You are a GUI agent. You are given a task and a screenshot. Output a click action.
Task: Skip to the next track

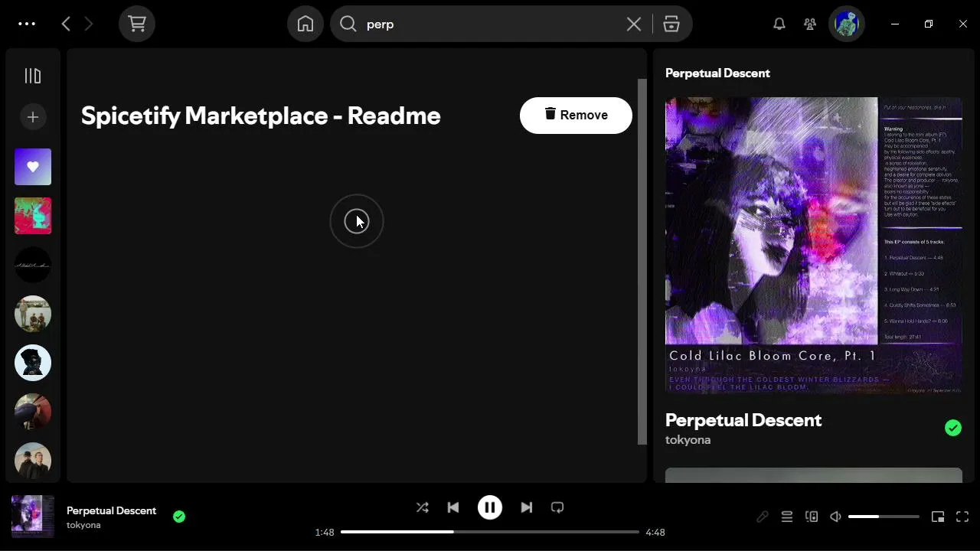(x=527, y=507)
